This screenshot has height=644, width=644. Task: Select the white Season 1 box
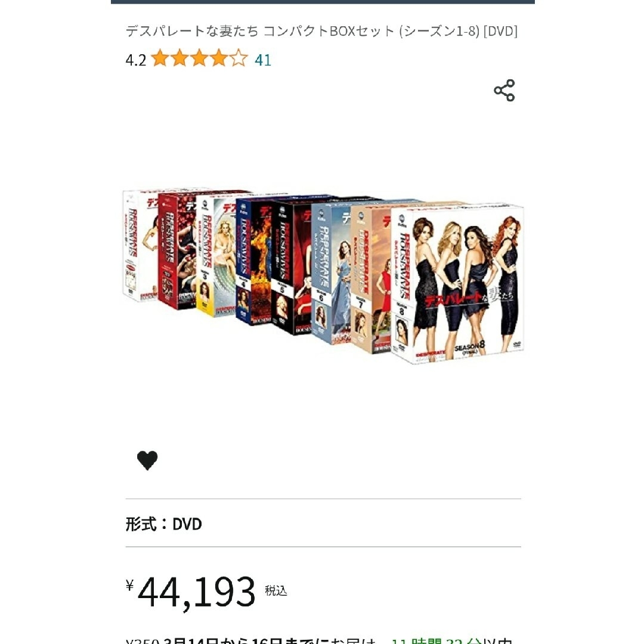(140, 246)
